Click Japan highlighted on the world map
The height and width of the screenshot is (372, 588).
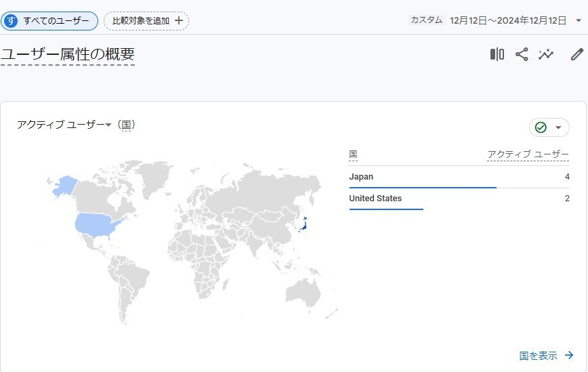pos(303,224)
